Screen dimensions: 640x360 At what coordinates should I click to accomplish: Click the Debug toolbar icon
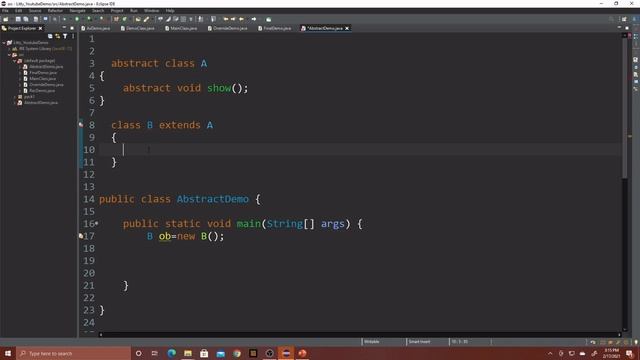tap(64, 19)
